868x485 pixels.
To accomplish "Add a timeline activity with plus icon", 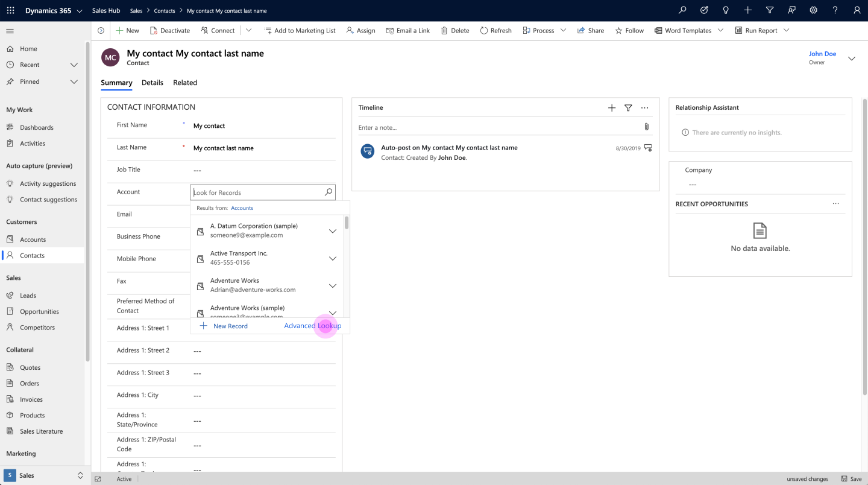I will pos(612,107).
